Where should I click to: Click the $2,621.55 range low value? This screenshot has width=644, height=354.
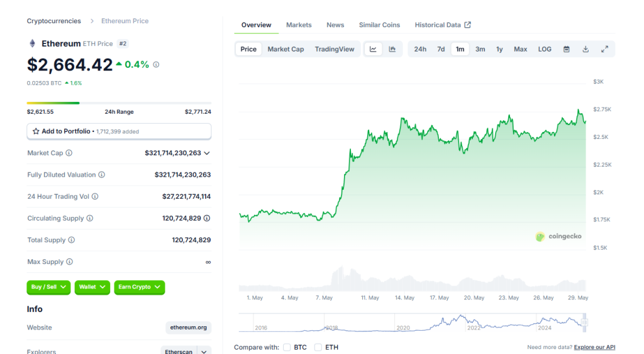point(40,112)
